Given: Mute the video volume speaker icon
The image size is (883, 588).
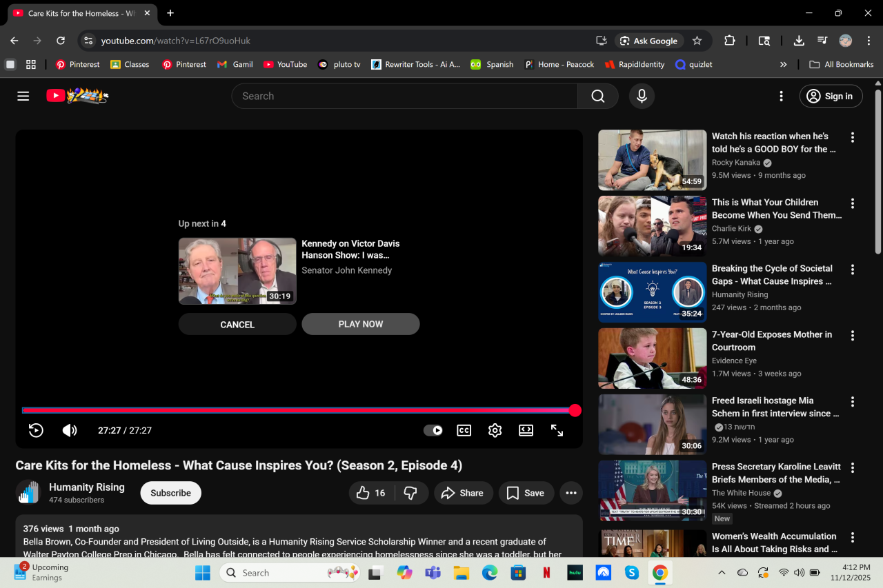Looking at the screenshot, I should 70,431.
